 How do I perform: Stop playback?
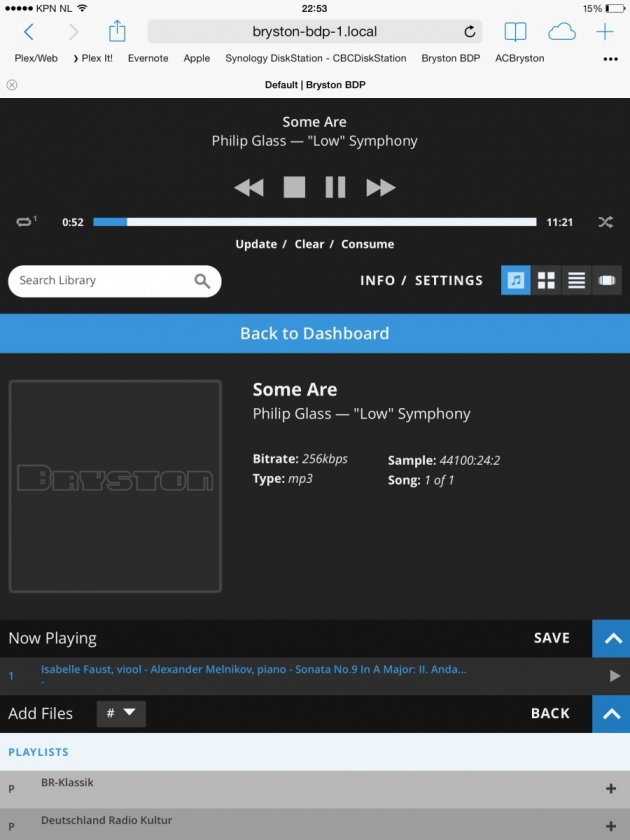(294, 188)
